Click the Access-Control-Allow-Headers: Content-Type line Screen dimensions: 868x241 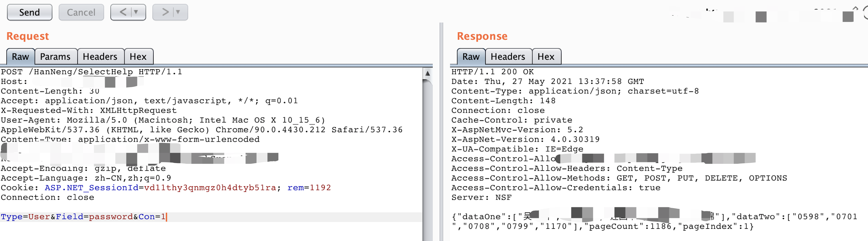point(567,169)
